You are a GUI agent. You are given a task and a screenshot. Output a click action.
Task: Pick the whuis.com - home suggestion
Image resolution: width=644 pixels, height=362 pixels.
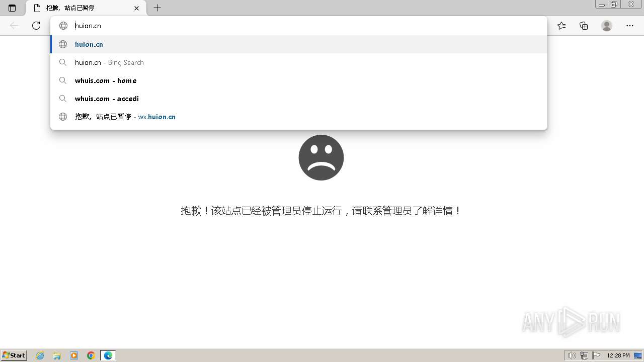tap(299, 80)
